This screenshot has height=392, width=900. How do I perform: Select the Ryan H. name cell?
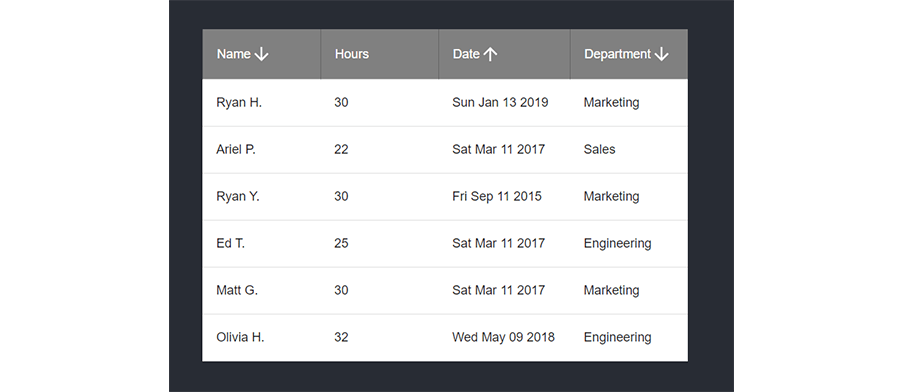pos(239,103)
